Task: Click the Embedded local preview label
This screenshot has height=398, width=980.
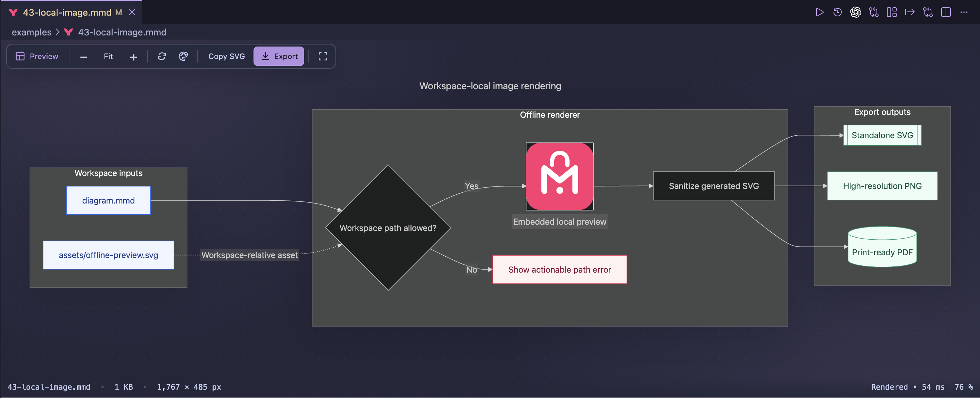Action: [x=559, y=222]
